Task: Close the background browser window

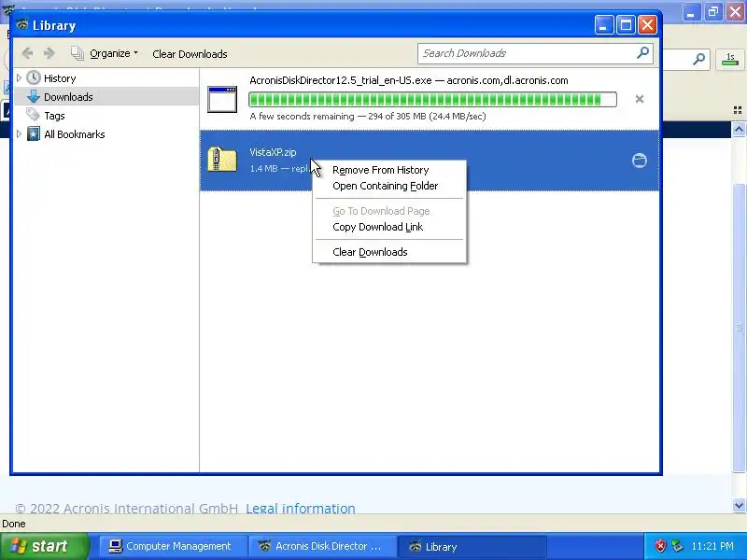Action: click(x=736, y=11)
